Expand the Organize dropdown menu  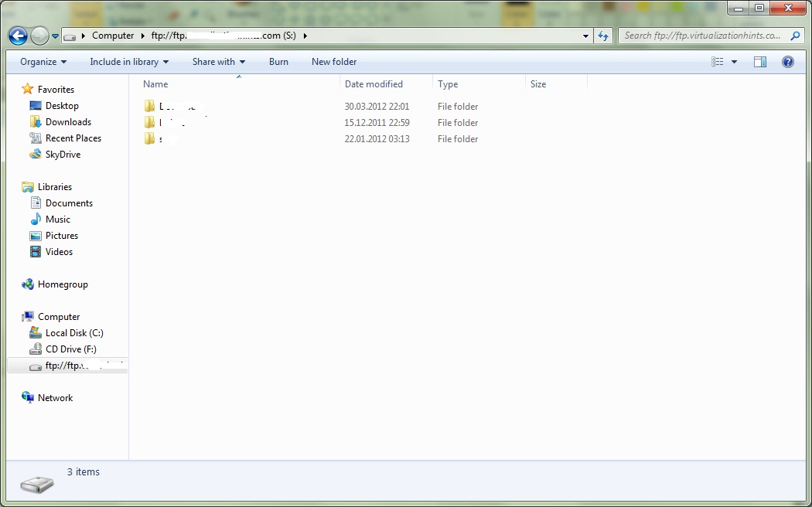pyautogui.click(x=43, y=62)
